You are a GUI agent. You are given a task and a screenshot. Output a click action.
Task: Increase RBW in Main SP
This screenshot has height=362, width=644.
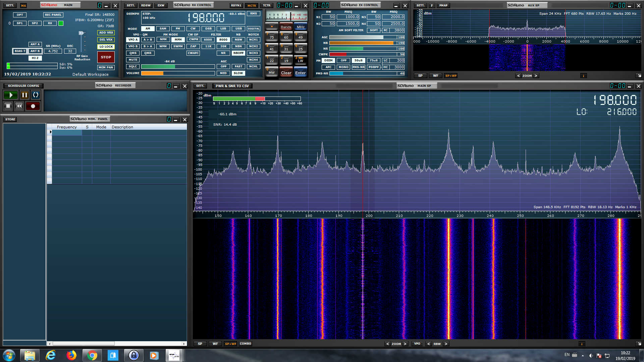(x=446, y=344)
